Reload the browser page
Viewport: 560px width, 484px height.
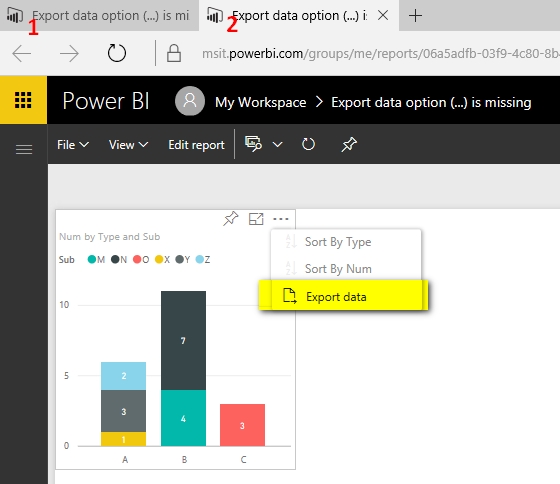pyautogui.click(x=117, y=53)
